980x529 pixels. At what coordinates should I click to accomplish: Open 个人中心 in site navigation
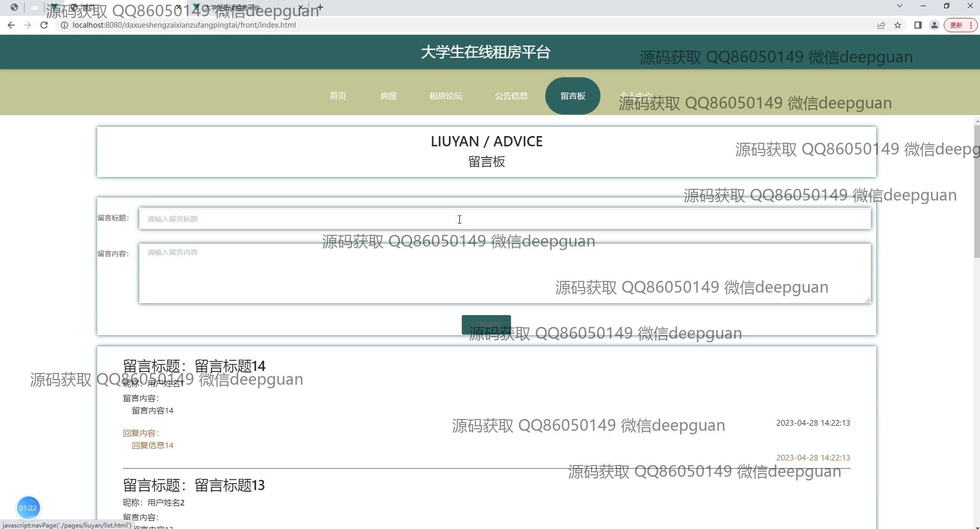click(x=636, y=96)
